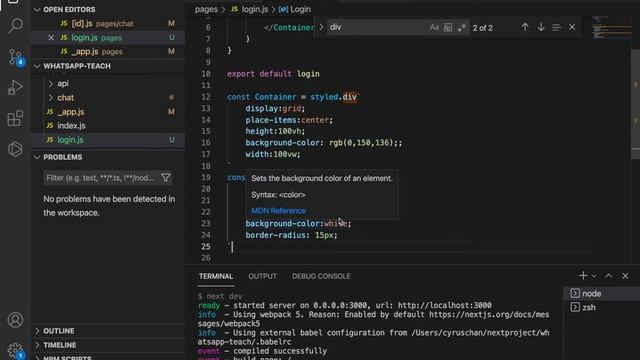Open the activity bar icon below Extensions
Image resolution: width=640 pixels, height=360 pixels.
coord(15,149)
